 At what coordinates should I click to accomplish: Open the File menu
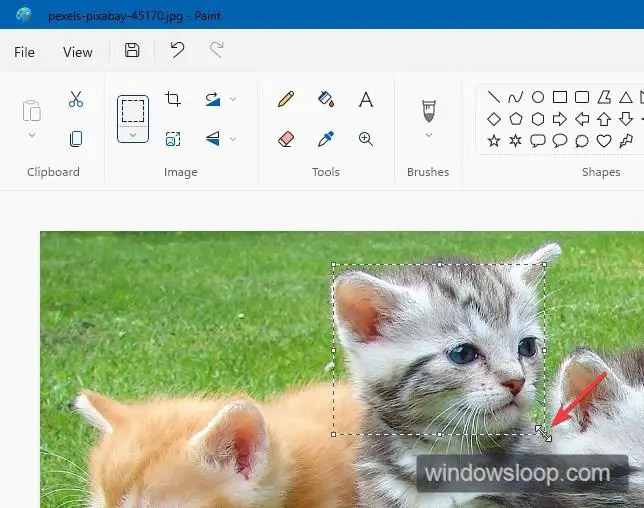pos(24,52)
